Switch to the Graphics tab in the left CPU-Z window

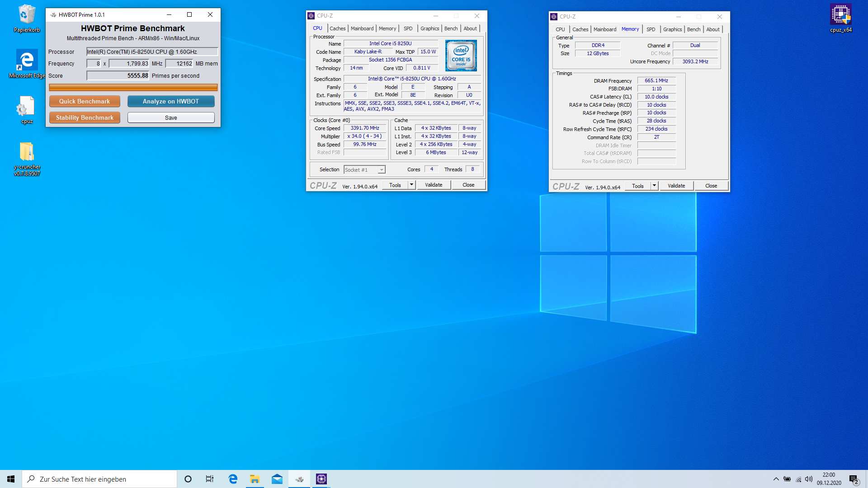(x=429, y=28)
